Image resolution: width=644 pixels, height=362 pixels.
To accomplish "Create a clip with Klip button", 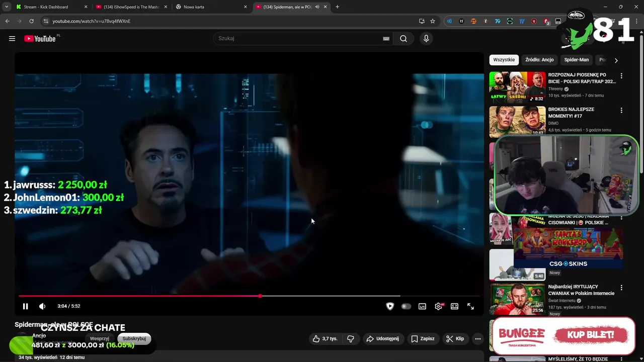I will [455, 339].
